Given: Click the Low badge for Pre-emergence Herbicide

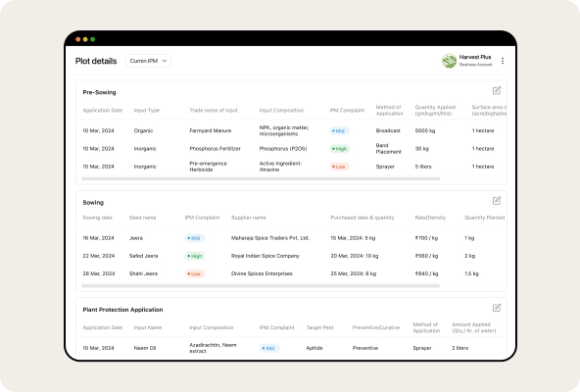Looking at the screenshot, I should [339, 167].
